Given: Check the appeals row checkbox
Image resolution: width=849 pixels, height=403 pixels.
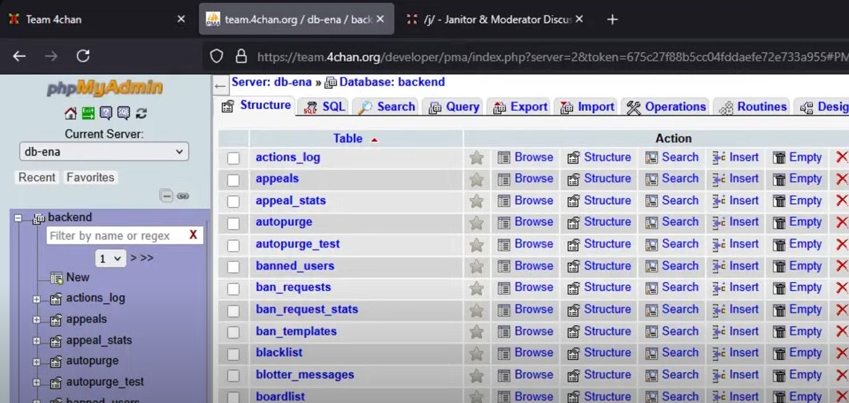Looking at the screenshot, I should (x=233, y=180).
